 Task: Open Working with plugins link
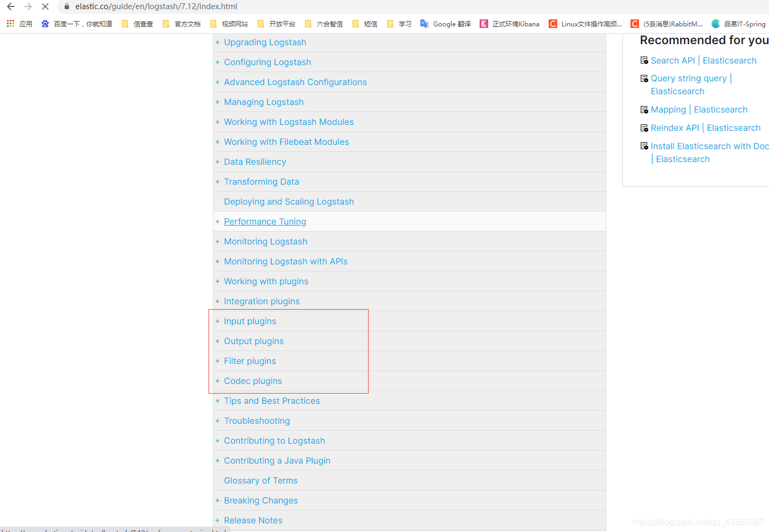tap(266, 281)
